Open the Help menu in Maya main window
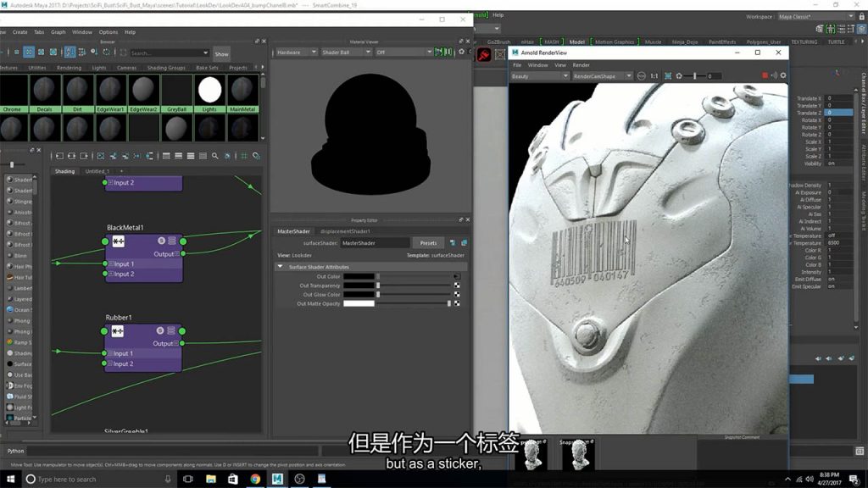 (x=498, y=15)
